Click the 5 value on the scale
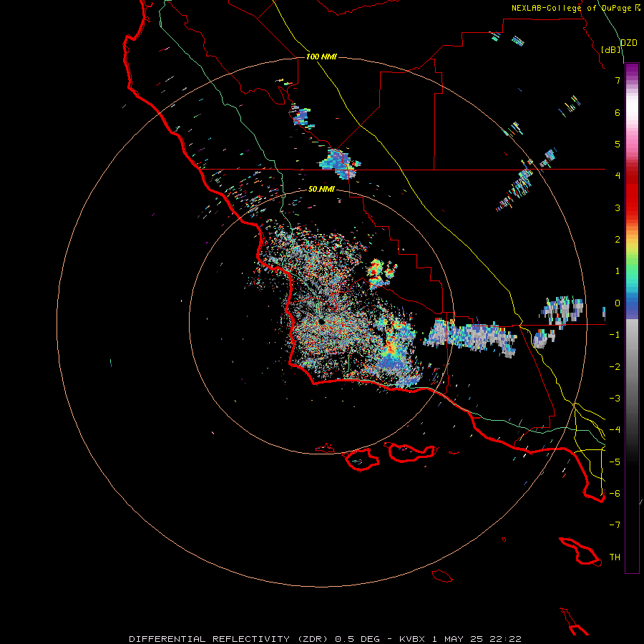This screenshot has height=644, width=644. coord(618,144)
